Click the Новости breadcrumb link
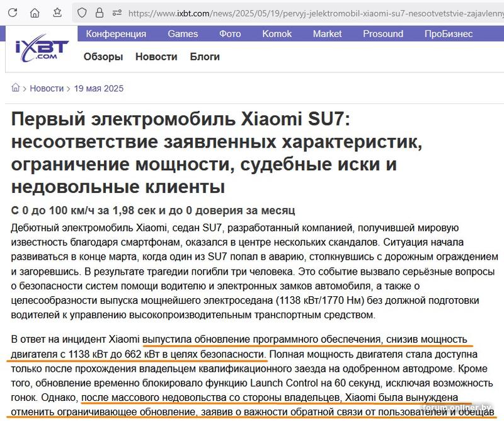 pos(47,88)
